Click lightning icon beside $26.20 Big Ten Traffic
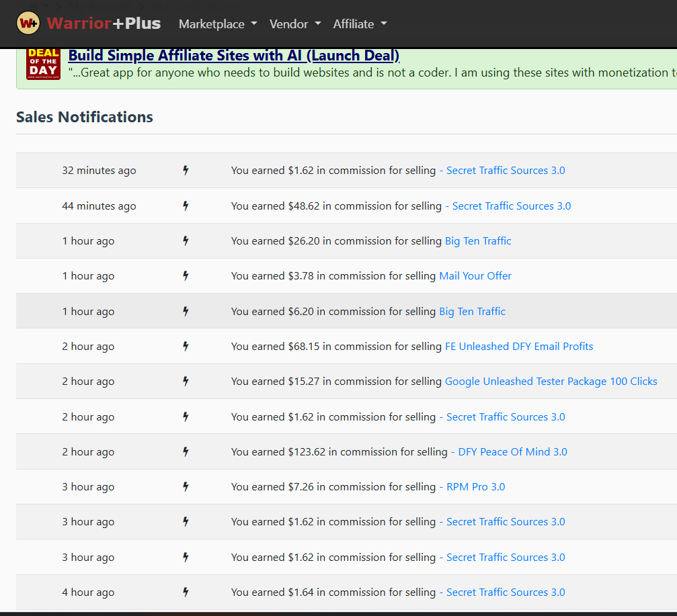 click(186, 240)
